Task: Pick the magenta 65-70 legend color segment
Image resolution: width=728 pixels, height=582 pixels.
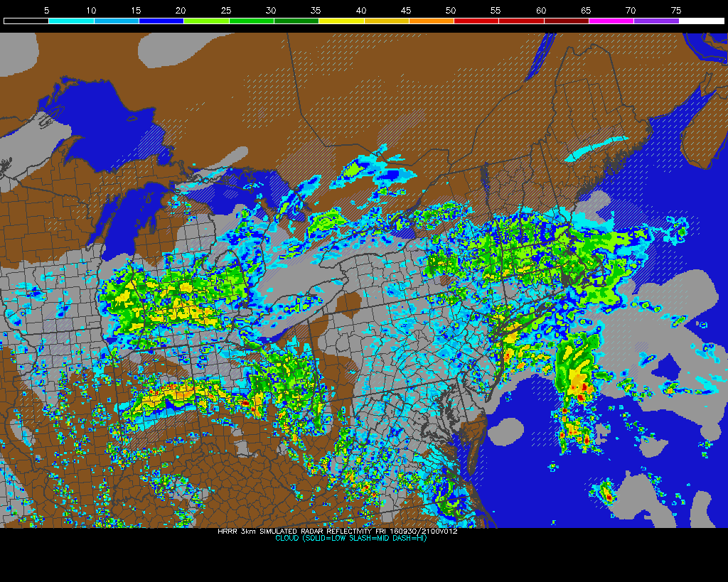Action: (x=611, y=21)
